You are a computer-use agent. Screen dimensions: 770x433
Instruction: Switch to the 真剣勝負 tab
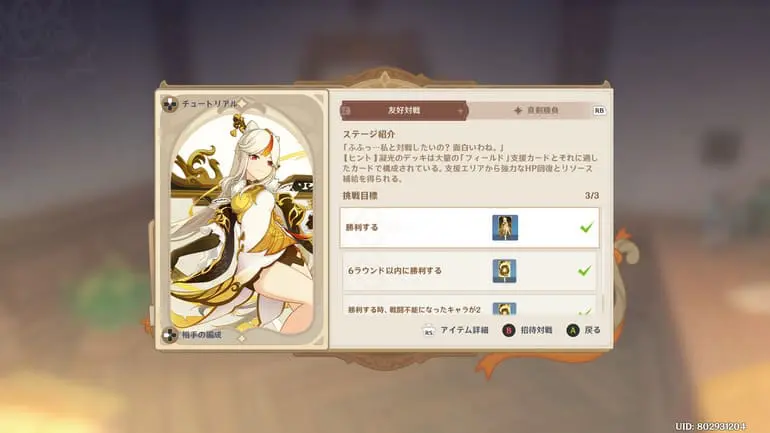click(x=536, y=111)
